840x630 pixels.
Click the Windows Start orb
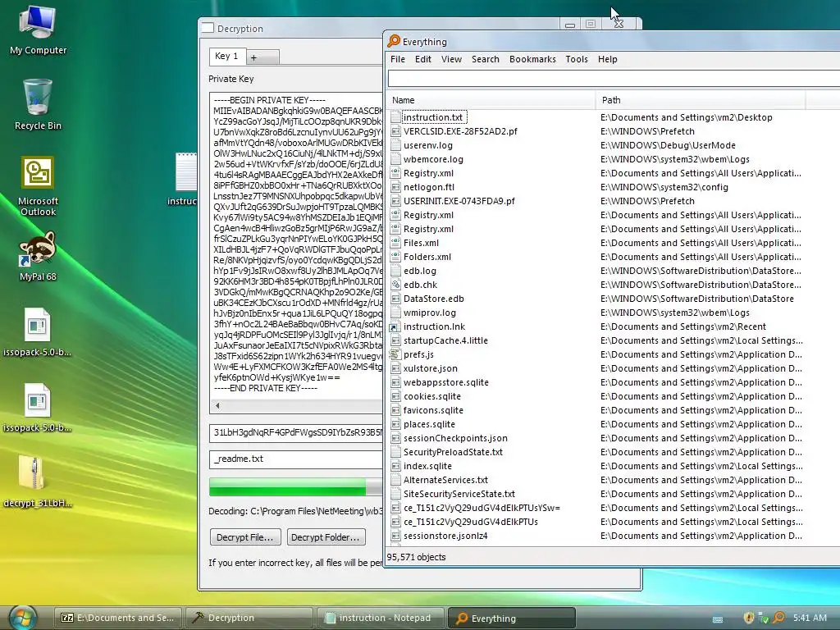pyautogui.click(x=22, y=618)
